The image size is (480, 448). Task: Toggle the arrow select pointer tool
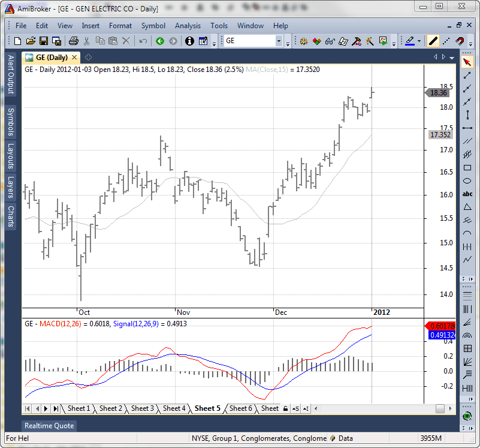[467, 62]
